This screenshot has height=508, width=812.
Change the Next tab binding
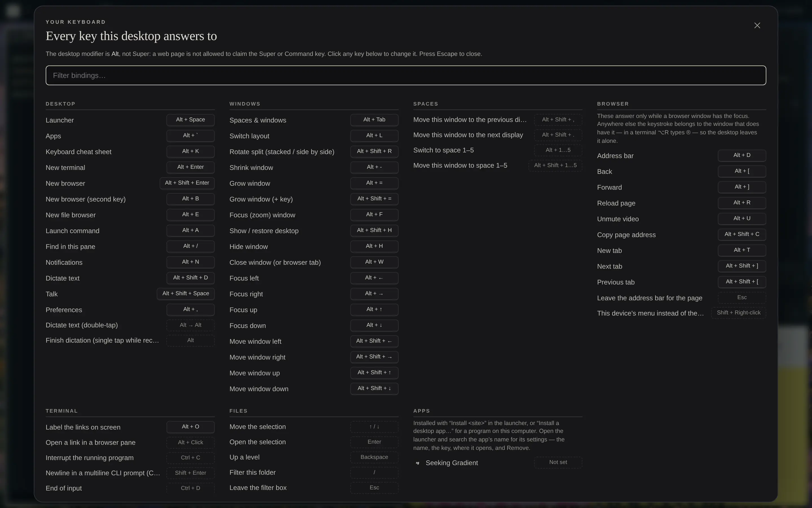(x=742, y=266)
